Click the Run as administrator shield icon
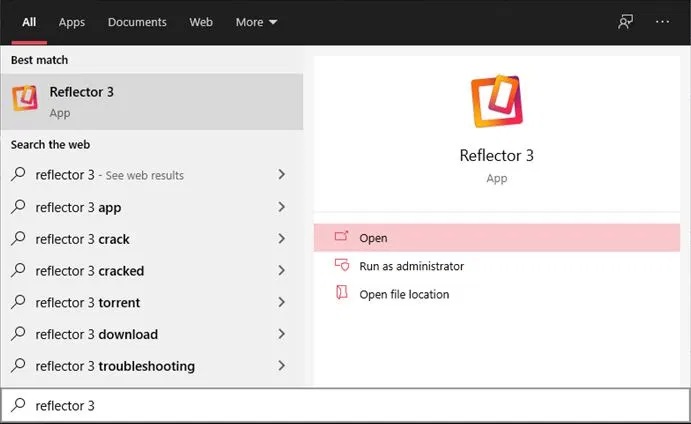 coord(341,266)
